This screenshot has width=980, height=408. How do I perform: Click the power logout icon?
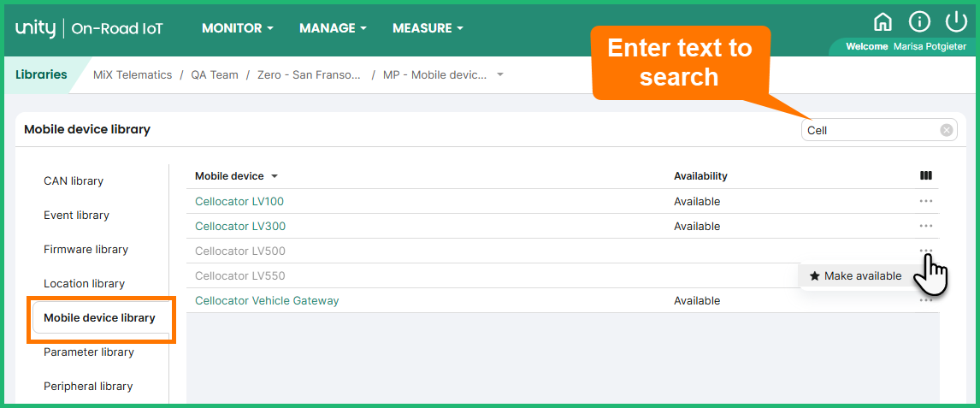click(956, 22)
